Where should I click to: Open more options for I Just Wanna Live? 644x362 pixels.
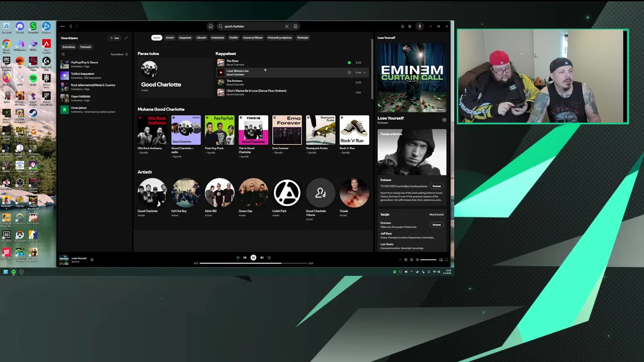pos(364,72)
